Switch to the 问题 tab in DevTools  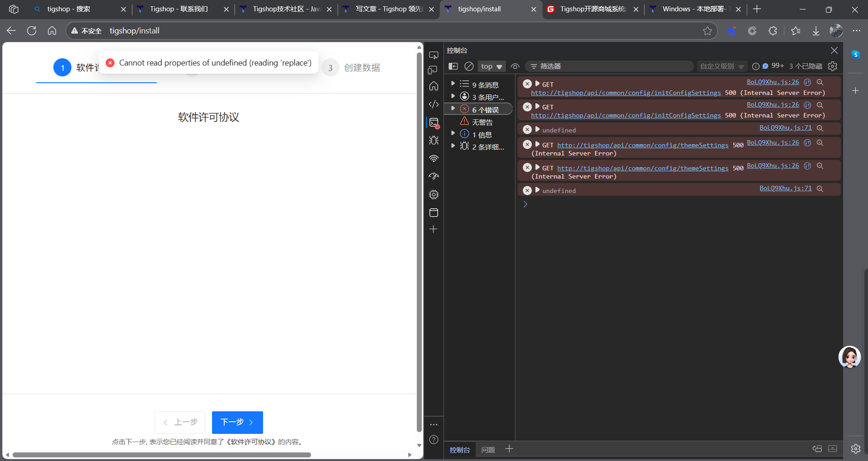488,449
